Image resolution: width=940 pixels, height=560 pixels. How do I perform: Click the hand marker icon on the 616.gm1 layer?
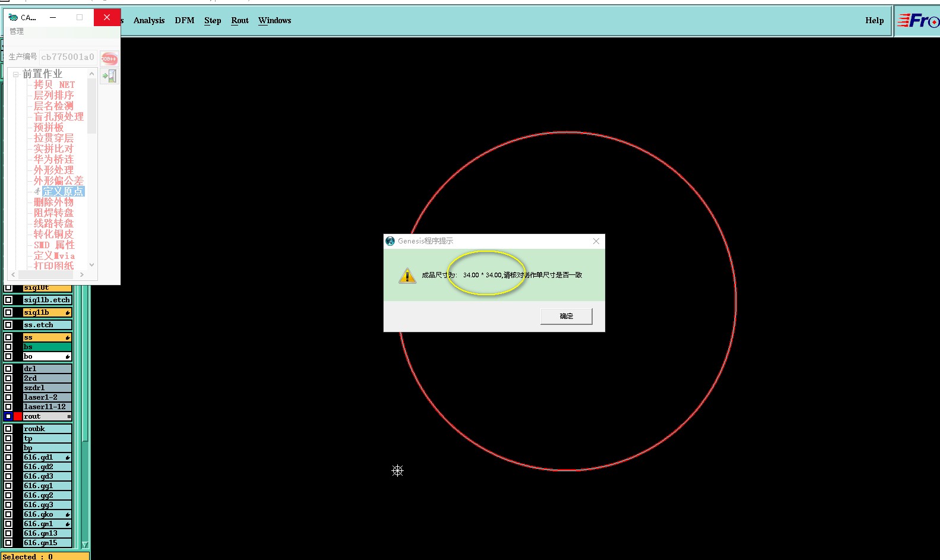(x=68, y=524)
